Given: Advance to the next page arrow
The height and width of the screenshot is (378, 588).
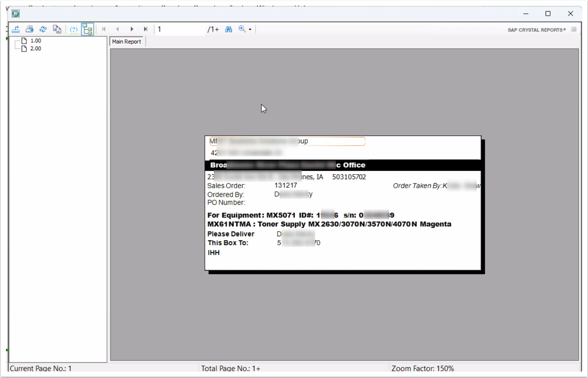Looking at the screenshot, I should [x=132, y=29].
